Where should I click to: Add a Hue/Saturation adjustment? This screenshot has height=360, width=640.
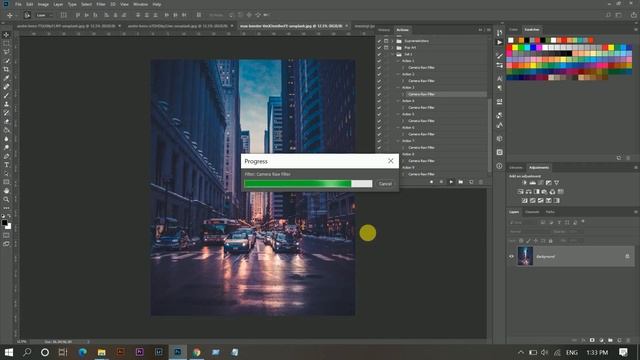pos(520,191)
